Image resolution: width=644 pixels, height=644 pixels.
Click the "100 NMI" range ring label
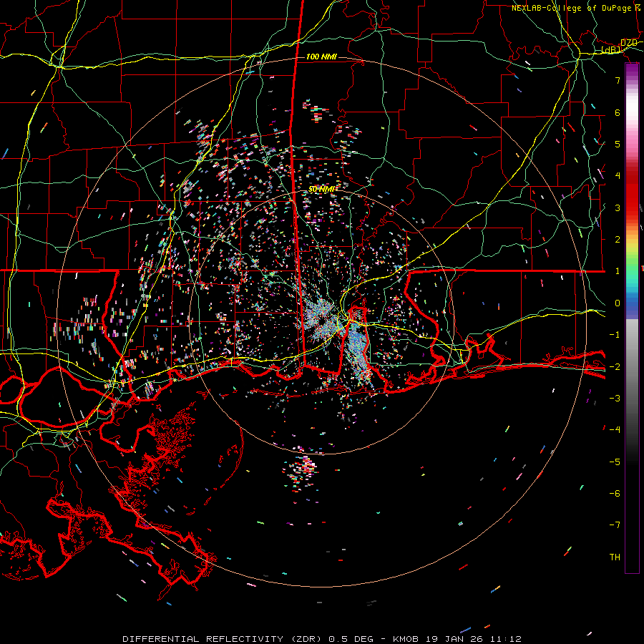321,57
